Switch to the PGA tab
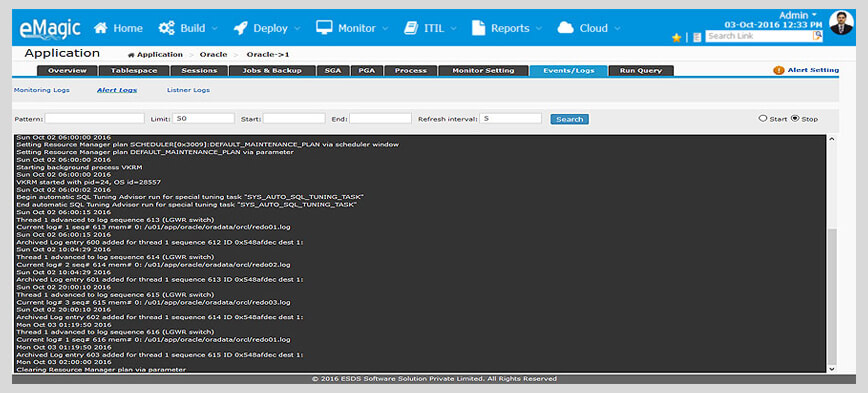 point(366,71)
